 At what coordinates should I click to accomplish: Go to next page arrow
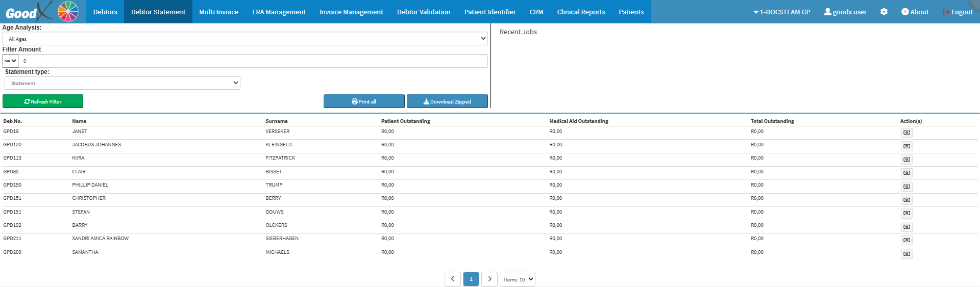click(x=489, y=279)
